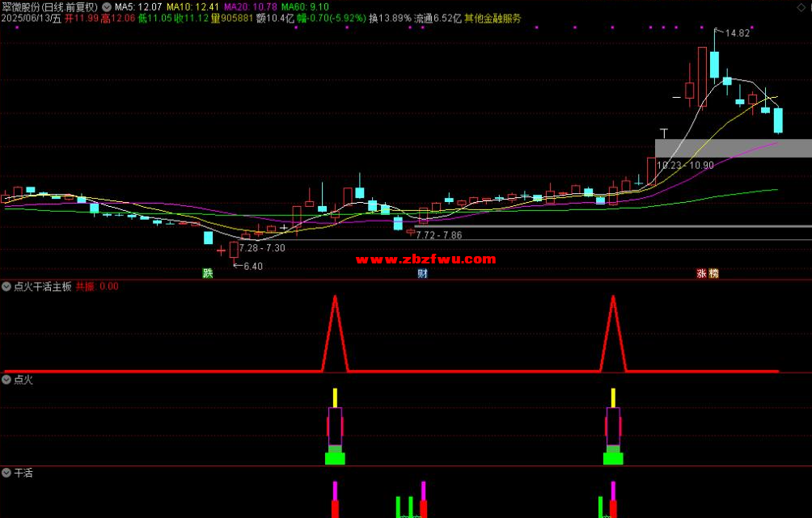Expand the 干活 indicator panel dropdown arrow
The image size is (812, 518).
click(6, 473)
